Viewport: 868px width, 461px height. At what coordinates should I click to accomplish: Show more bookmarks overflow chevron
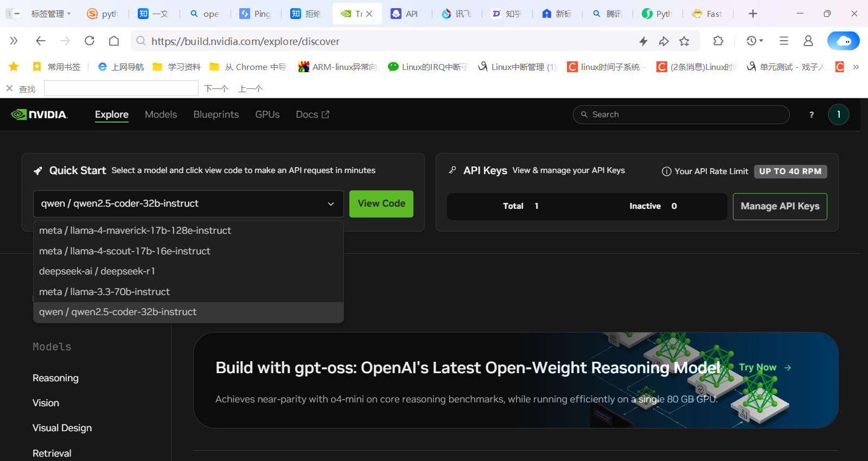(856, 67)
